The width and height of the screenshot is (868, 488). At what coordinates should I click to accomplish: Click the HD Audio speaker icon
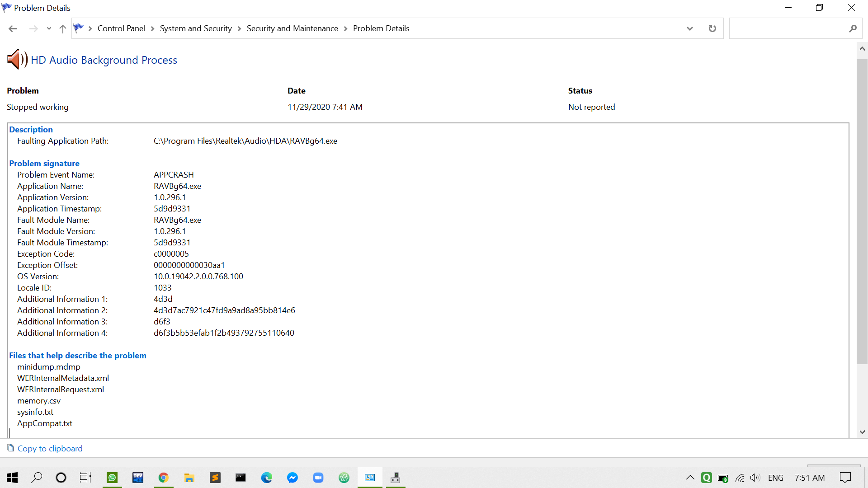coord(17,59)
